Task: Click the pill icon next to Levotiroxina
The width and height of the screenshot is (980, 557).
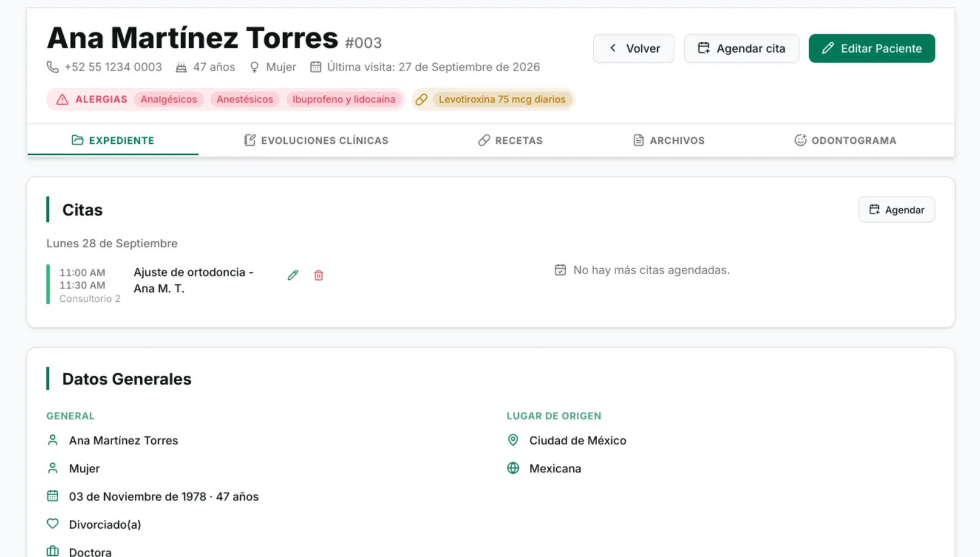Action: [421, 99]
